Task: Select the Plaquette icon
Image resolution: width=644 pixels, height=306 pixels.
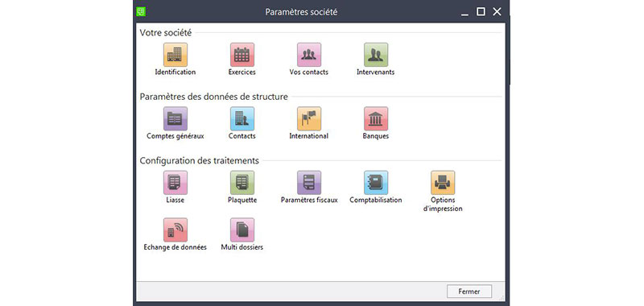Action: coord(242,183)
